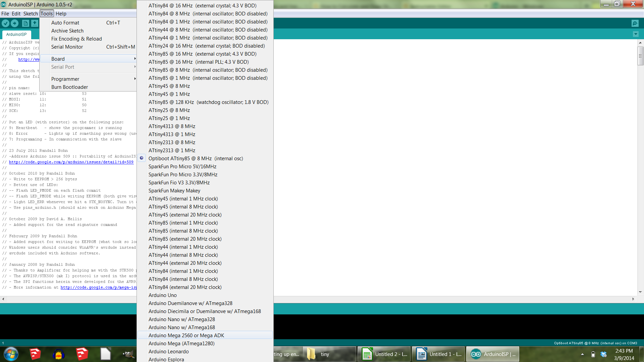Click the Verify checkmark toolbar icon
The height and width of the screenshot is (362, 644).
[5, 23]
